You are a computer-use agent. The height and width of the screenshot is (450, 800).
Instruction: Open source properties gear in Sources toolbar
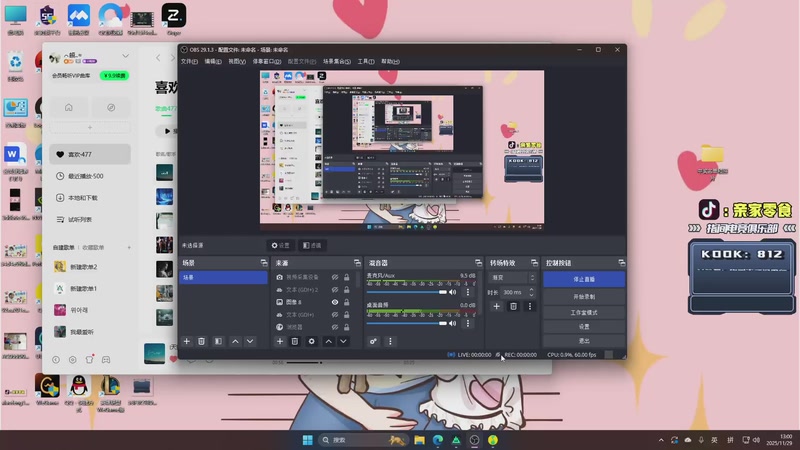[312, 341]
